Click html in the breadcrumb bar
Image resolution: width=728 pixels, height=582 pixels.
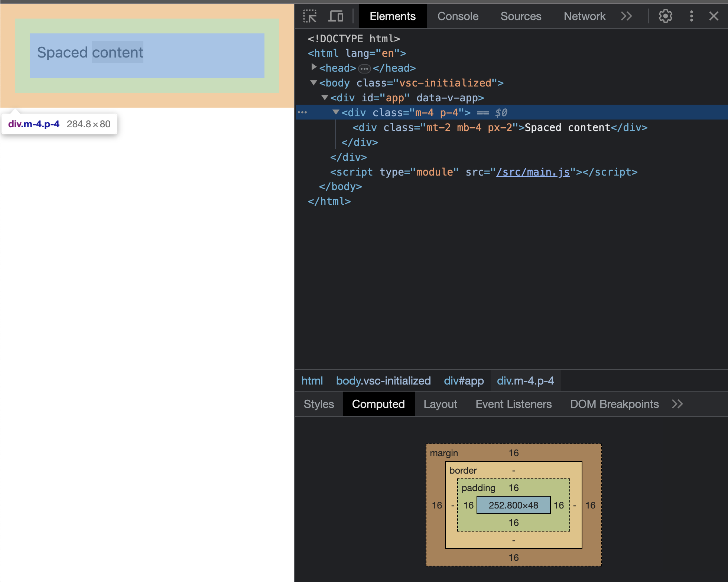point(312,380)
